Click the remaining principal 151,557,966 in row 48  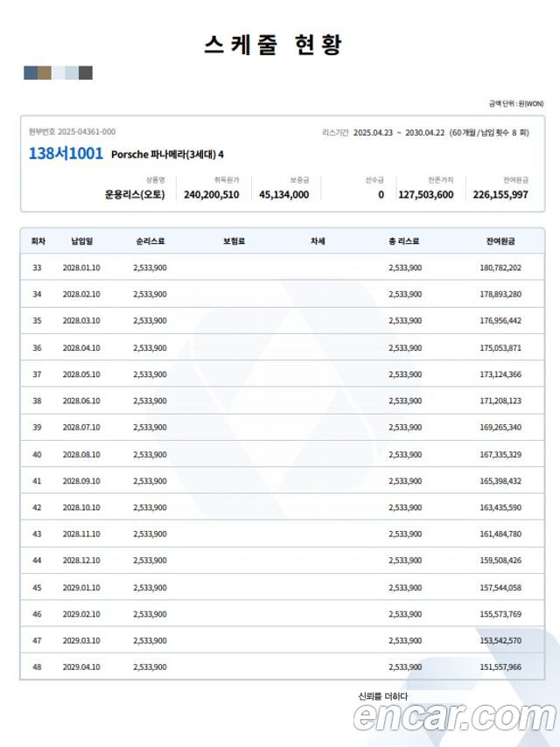pyautogui.click(x=500, y=667)
